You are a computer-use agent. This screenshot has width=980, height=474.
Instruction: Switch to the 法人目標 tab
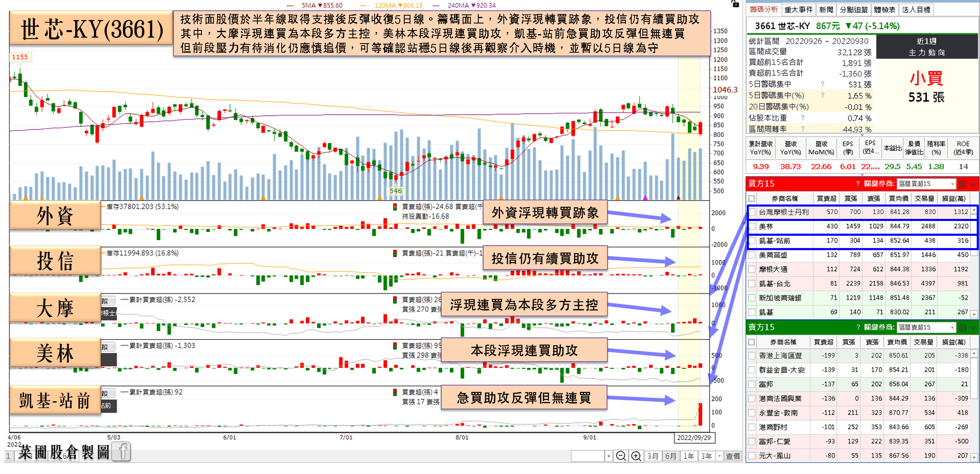coord(916,9)
